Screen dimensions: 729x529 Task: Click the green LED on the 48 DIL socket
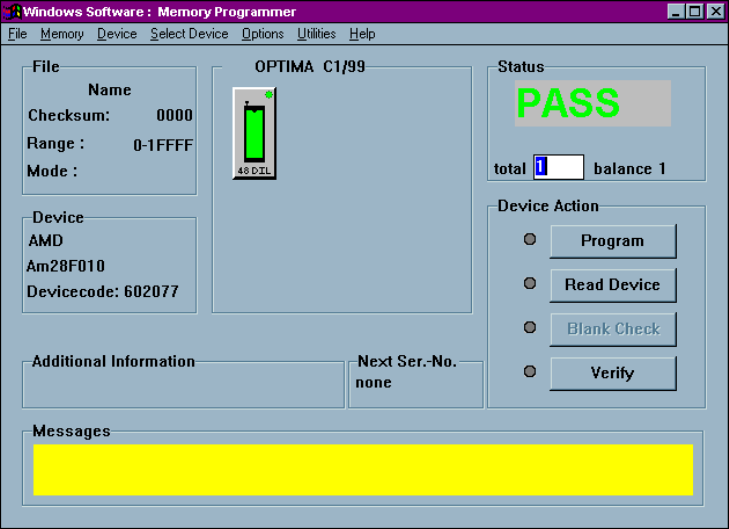pyautogui.click(x=269, y=95)
